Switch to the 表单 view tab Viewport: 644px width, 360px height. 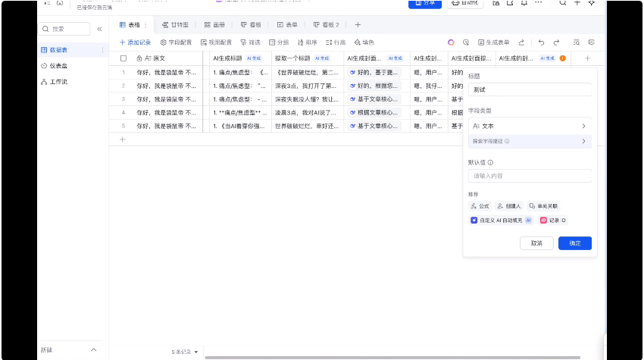287,25
